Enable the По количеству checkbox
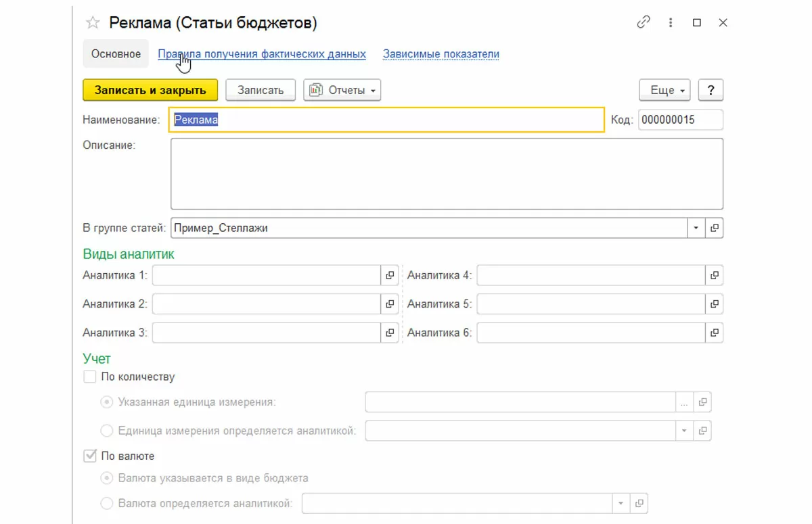Image resolution: width=812 pixels, height=524 pixels. pyautogui.click(x=89, y=377)
